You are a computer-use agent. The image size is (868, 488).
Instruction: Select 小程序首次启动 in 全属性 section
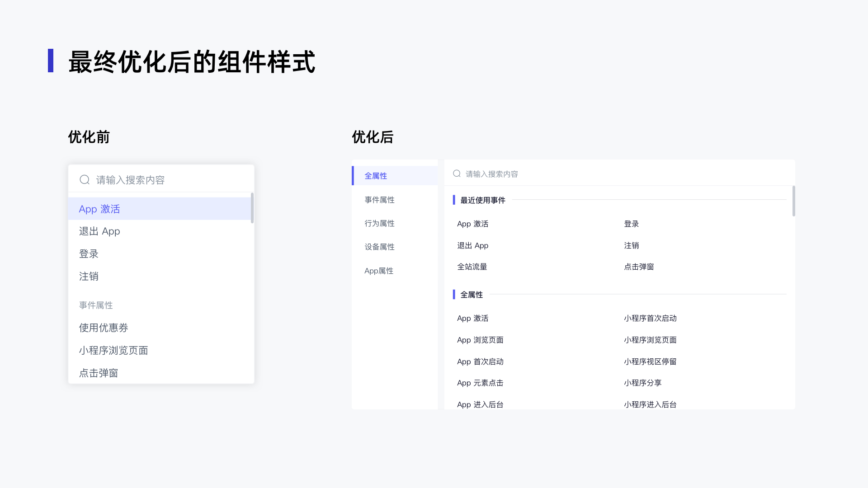click(x=650, y=318)
